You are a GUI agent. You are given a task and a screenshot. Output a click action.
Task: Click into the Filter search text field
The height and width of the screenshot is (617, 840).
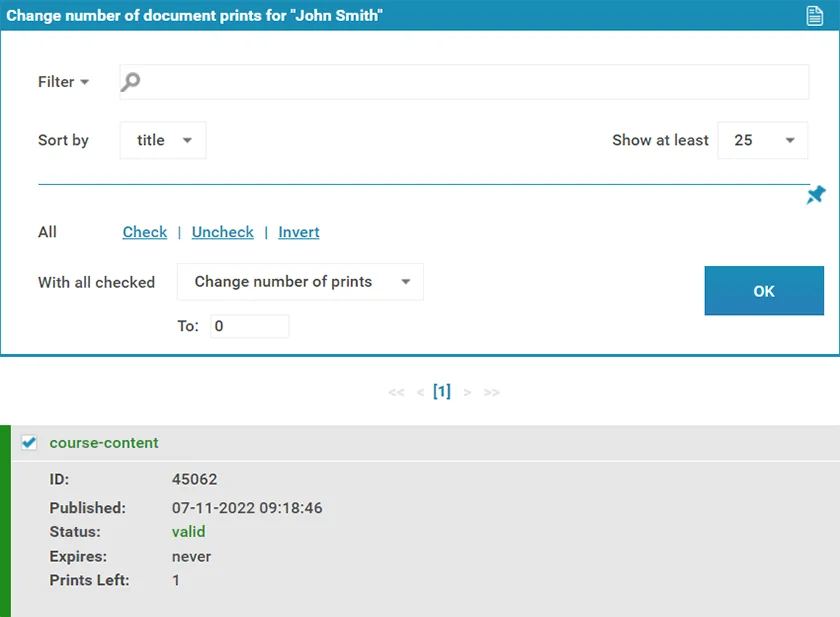(470, 82)
